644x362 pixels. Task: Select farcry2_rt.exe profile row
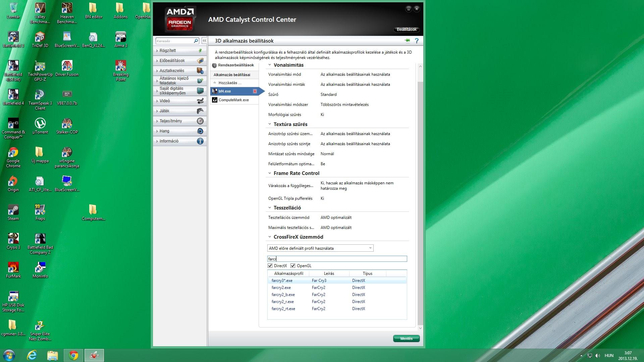[337, 309]
